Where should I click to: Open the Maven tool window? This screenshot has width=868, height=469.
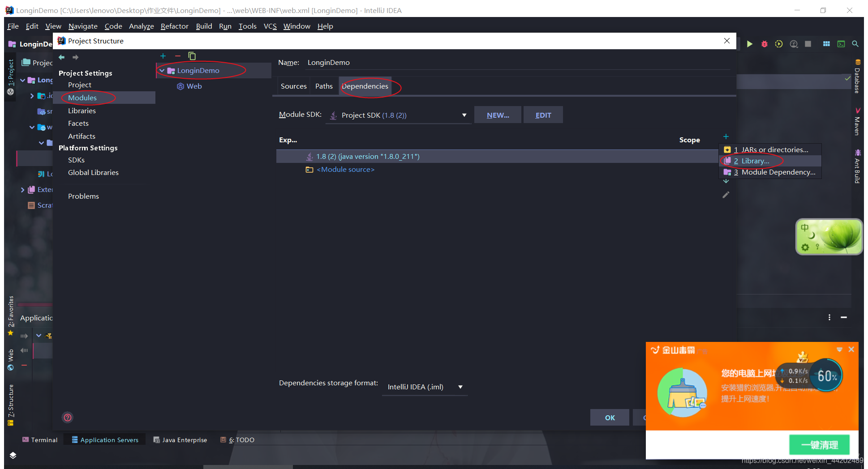click(x=857, y=121)
